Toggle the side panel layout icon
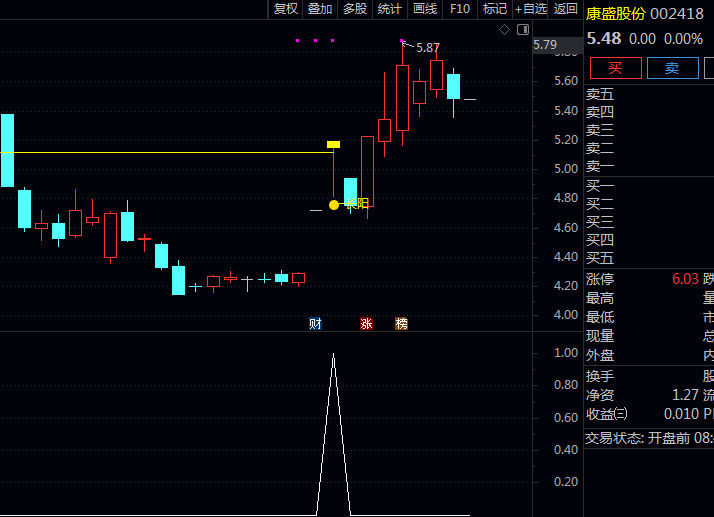 click(x=523, y=30)
